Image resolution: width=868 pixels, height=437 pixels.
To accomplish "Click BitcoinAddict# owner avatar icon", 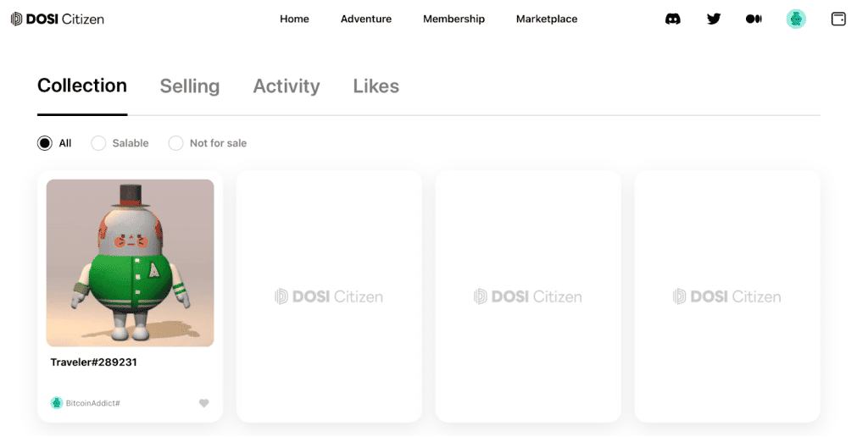I will point(57,403).
